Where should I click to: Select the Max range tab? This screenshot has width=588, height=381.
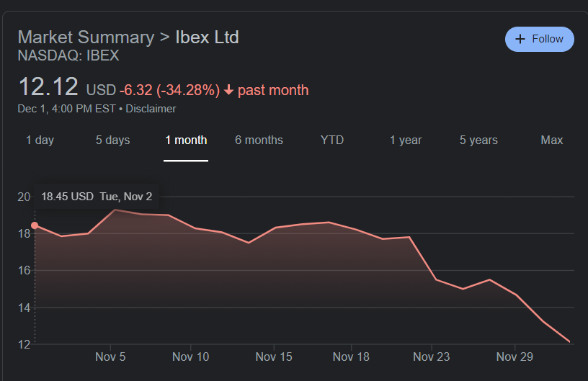tap(552, 140)
